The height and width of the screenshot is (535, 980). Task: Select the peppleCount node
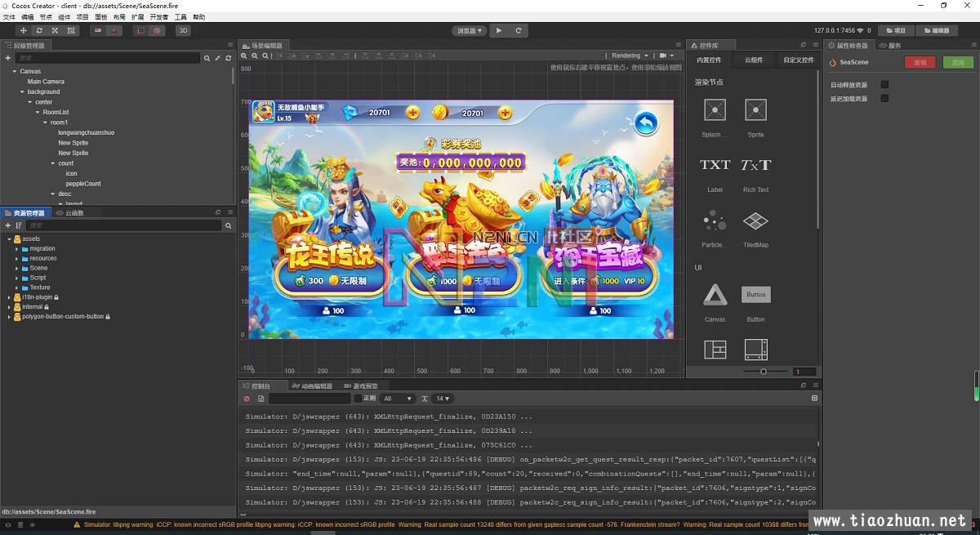(83, 184)
